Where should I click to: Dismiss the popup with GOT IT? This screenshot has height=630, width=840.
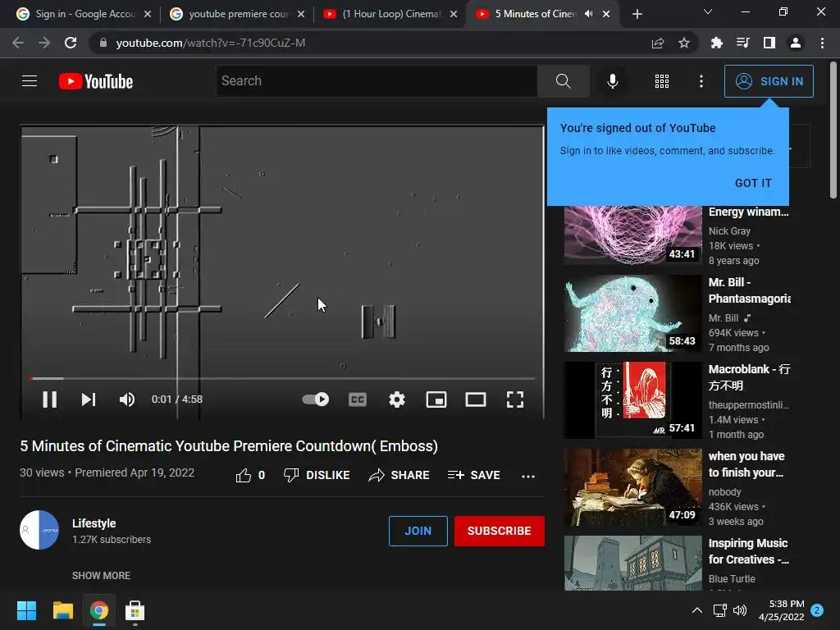(x=753, y=183)
